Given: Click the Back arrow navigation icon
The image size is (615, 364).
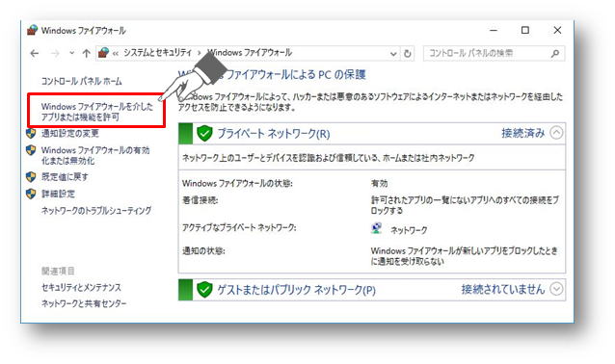Looking at the screenshot, I should pyautogui.click(x=35, y=53).
